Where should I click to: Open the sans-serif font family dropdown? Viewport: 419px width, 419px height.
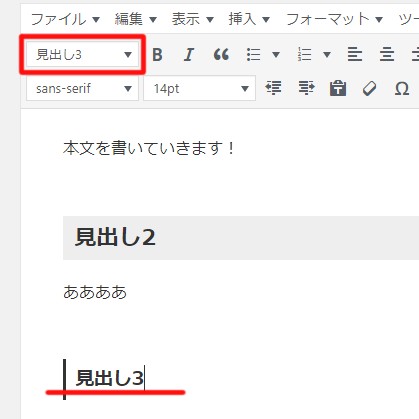tap(82, 88)
